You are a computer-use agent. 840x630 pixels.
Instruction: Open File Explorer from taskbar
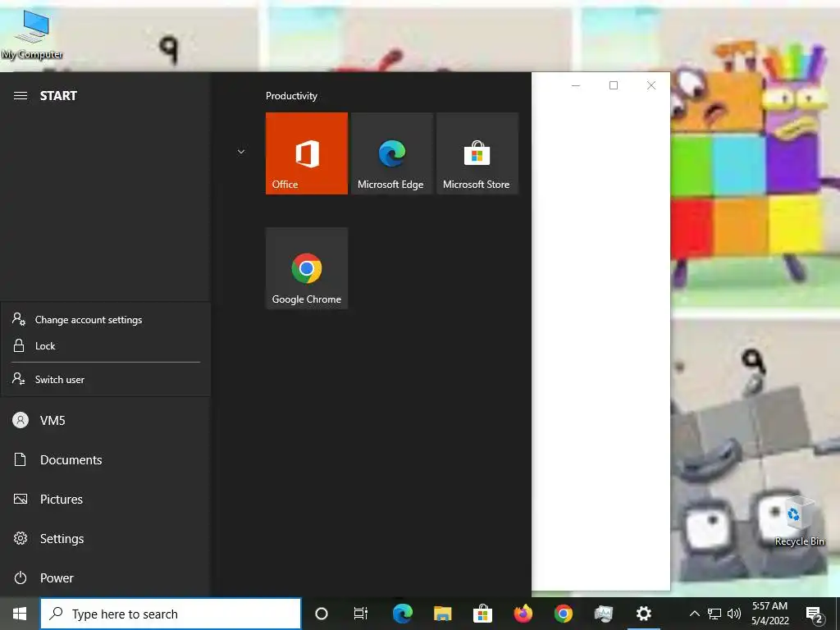click(x=442, y=614)
